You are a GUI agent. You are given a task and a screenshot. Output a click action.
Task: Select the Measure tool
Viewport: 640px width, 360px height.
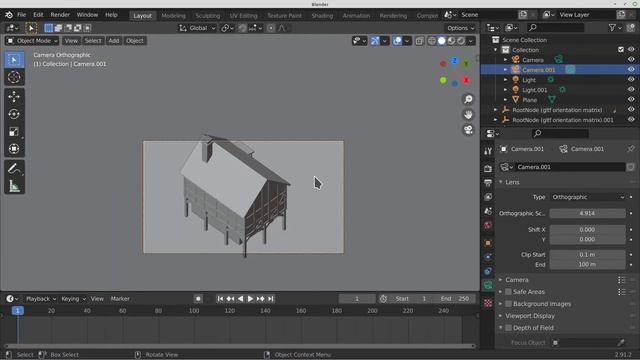click(x=14, y=186)
